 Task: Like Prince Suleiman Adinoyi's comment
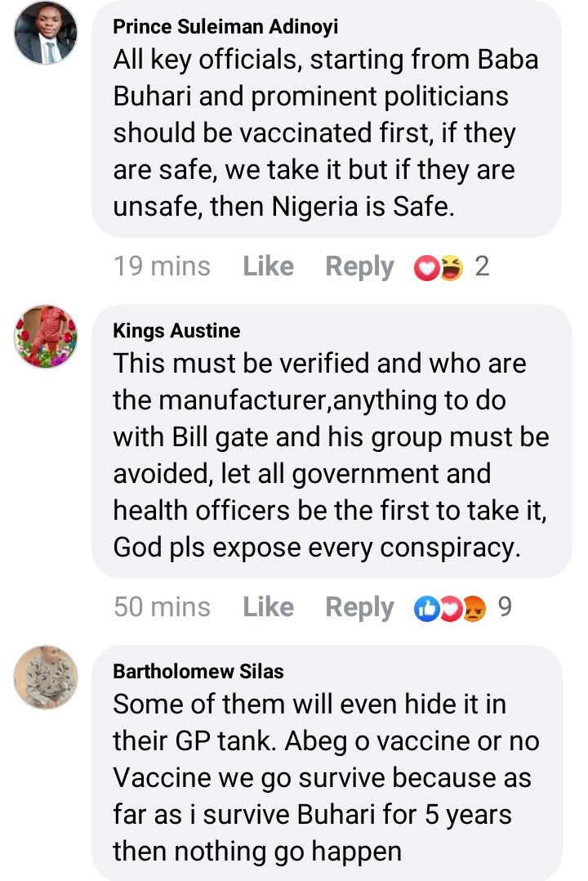(x=268, y=266)
